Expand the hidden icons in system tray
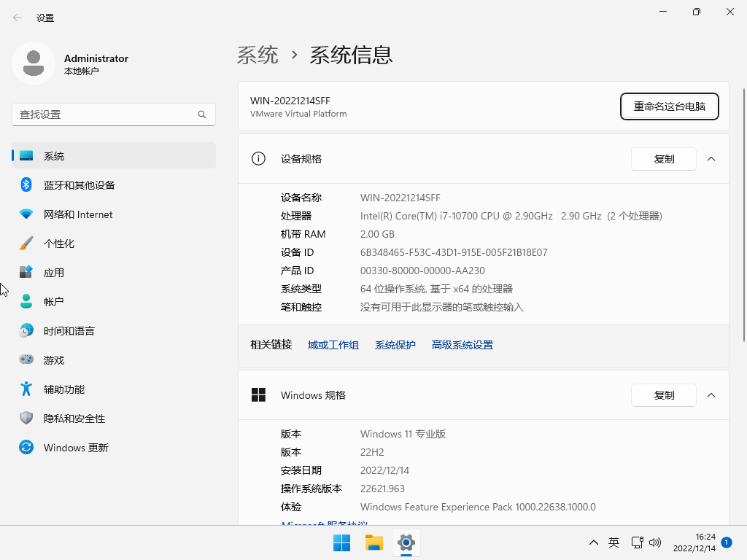This screenshot has width=747, height=560. tap(594, 542)
